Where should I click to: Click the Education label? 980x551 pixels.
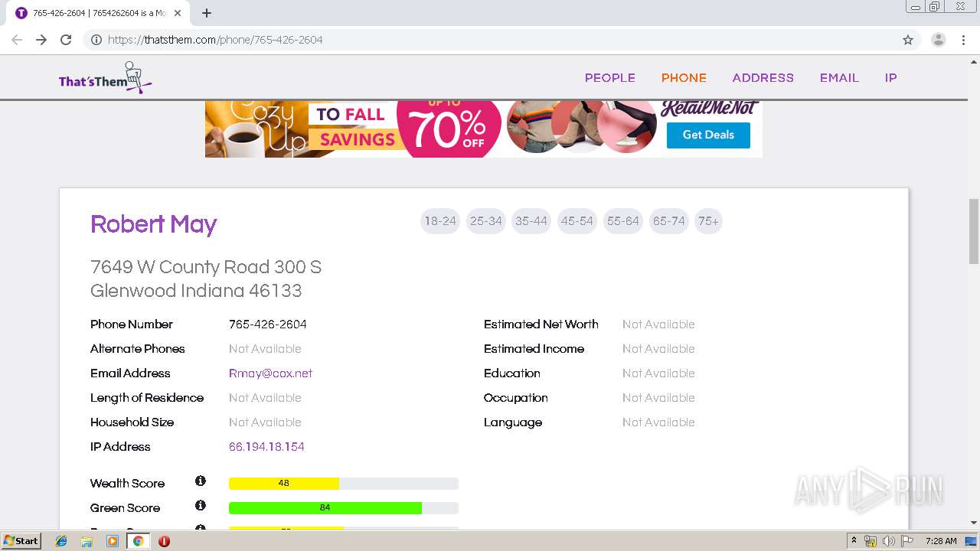click(x=512, y=373)
